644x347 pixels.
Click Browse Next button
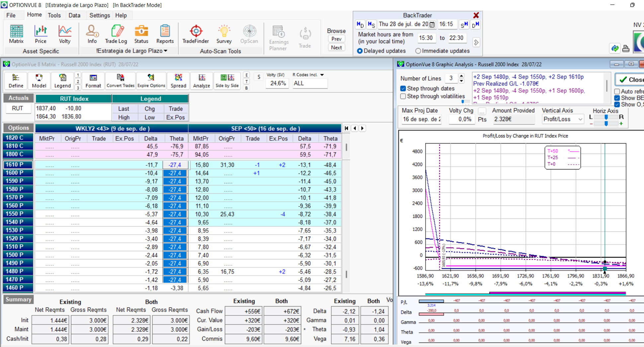click(x=336, y=47)
